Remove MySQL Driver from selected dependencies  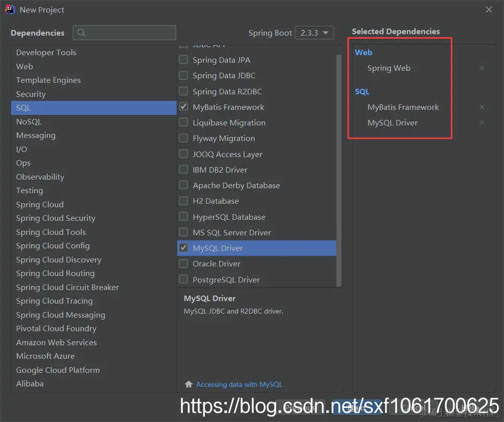482,122
